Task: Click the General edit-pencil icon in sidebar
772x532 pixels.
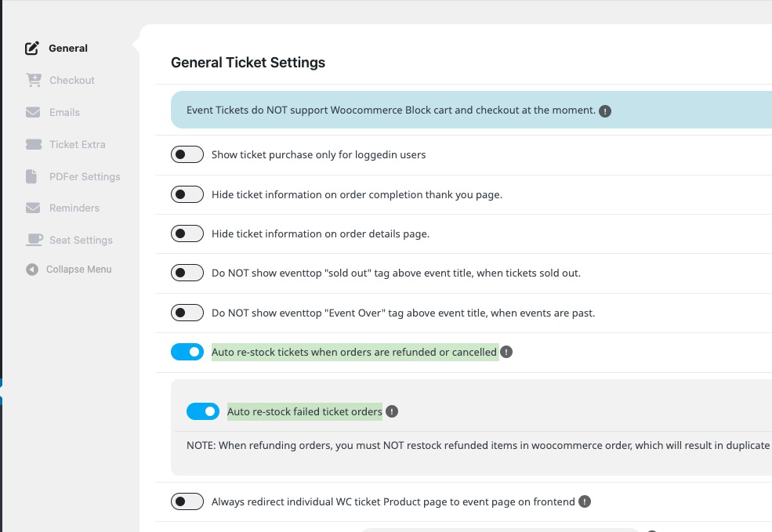Action: pyautogui.click(x=32, y=49)
